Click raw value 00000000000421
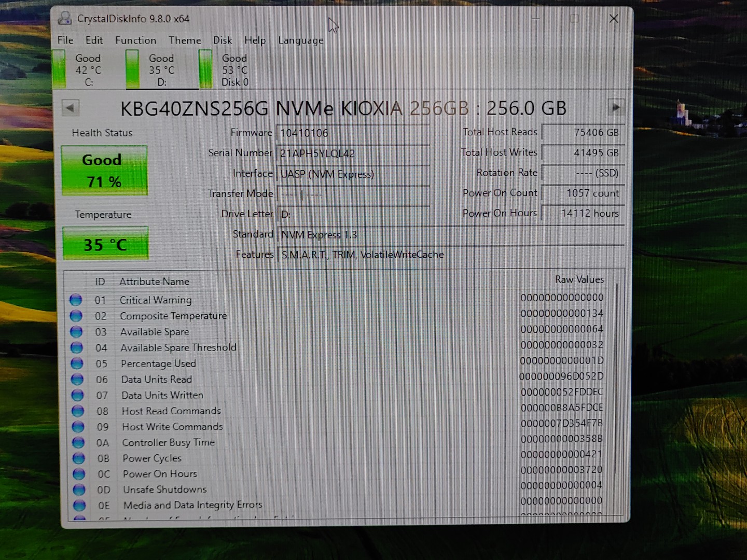 [x=562, y=454]
